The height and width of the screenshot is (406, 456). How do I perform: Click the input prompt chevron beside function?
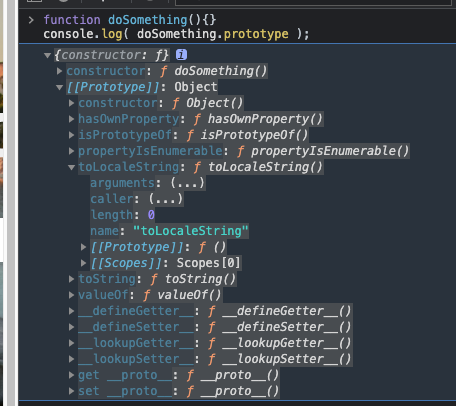(31, 20)
